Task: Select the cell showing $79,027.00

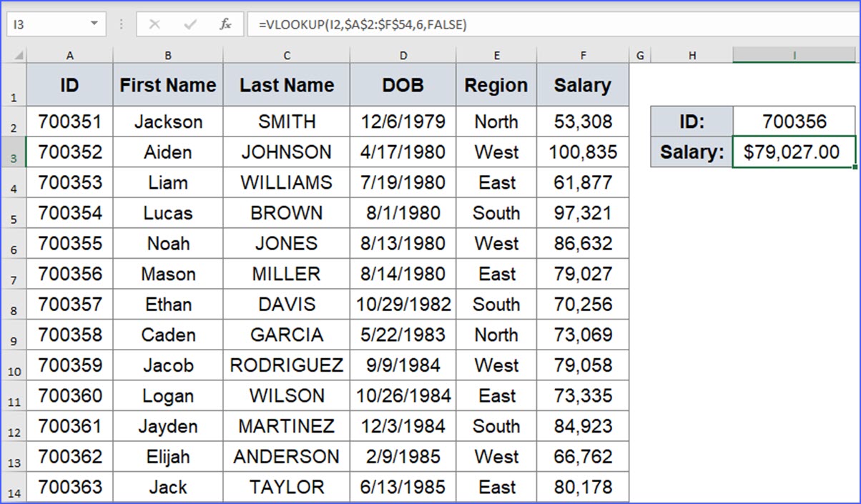Action: [x=794, y=152]
